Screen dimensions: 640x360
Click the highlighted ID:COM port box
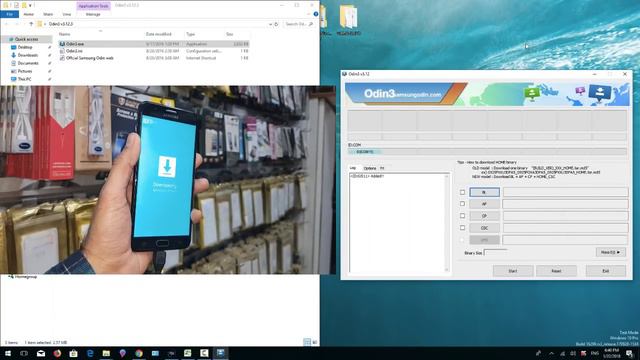(x=364, y=152)
